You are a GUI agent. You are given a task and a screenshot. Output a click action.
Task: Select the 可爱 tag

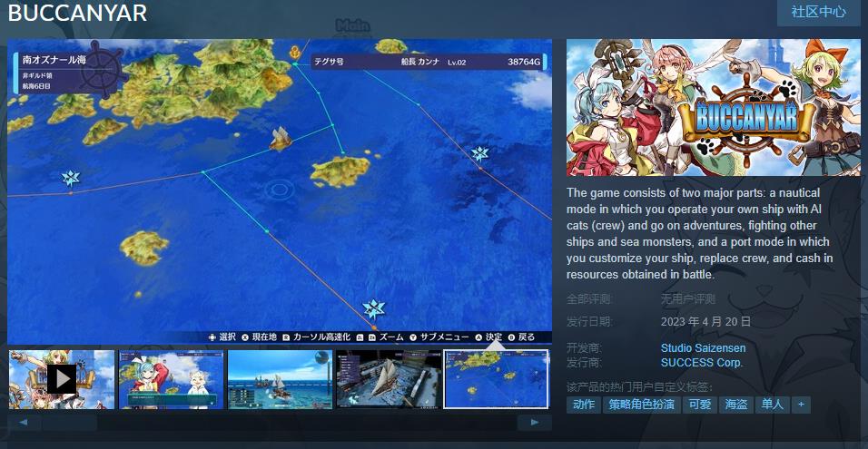[700, 405]
